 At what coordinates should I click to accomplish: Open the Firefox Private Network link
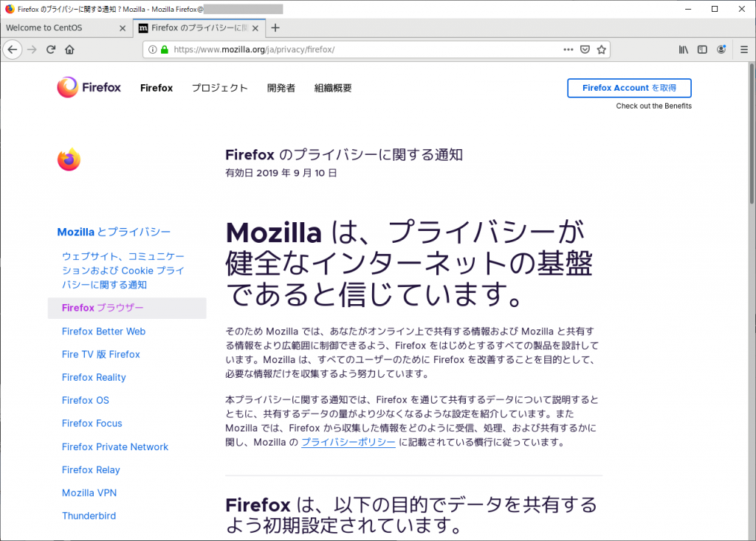[114, 447]
